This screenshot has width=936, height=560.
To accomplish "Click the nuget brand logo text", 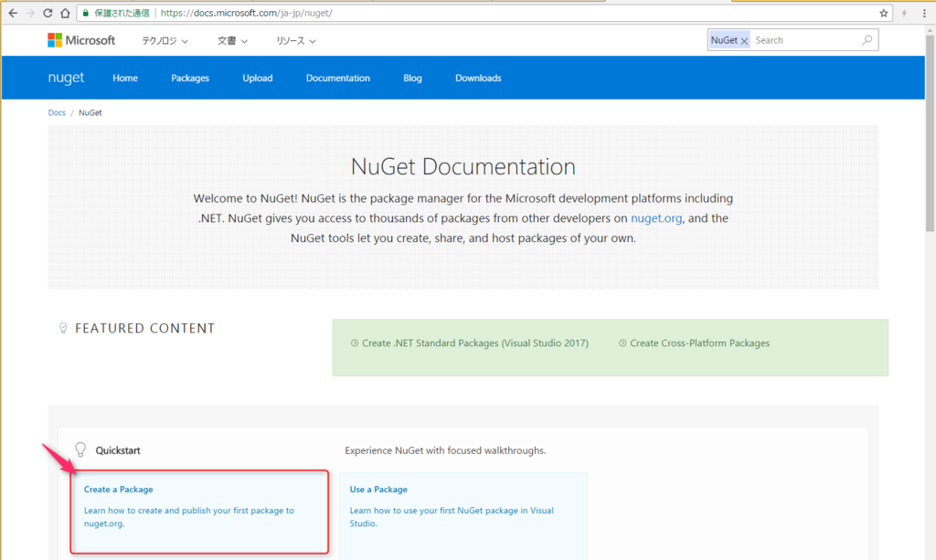I will (66, 79).
